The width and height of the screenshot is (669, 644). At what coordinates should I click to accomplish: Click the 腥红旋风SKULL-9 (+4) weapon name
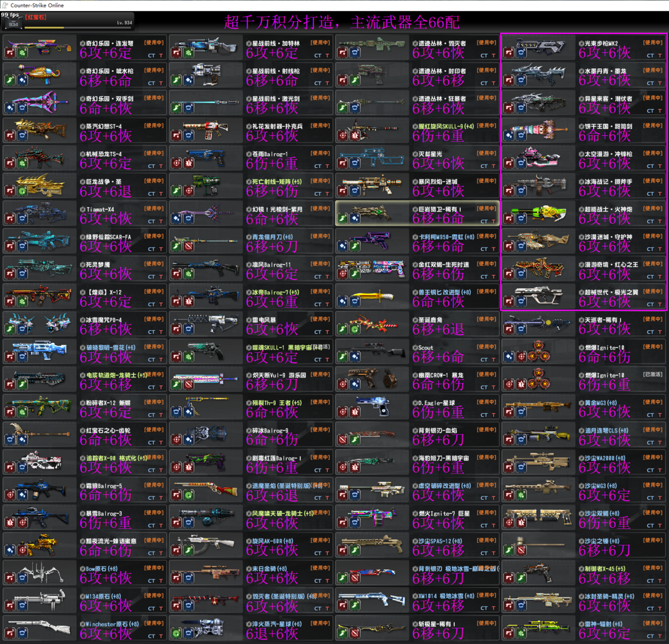(x=446, y=126)
